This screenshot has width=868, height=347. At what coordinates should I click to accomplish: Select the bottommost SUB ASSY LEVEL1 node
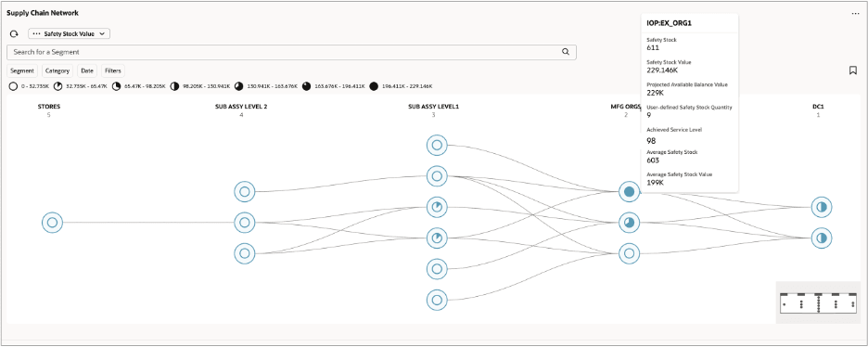click(437, 300)
